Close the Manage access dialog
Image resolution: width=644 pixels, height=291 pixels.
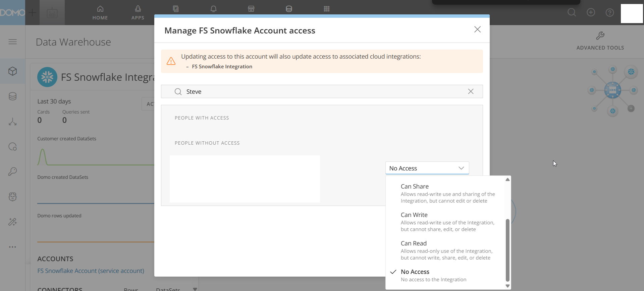(x=477, y=29)
